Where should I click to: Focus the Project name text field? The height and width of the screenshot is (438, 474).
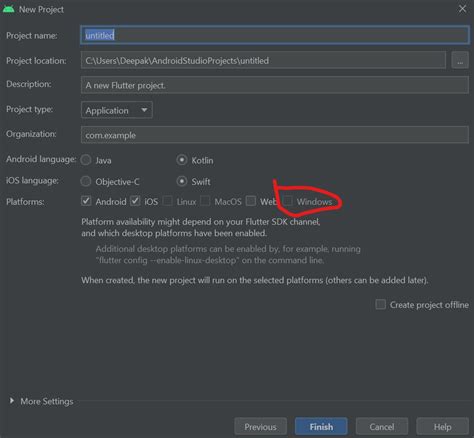coord(275,35)
